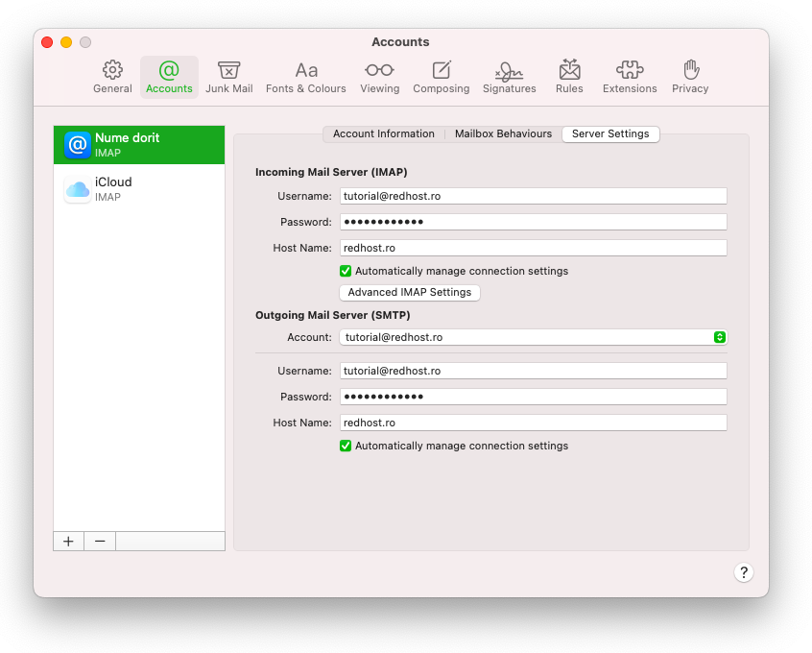Remove account with the minus button

[100, 542]
